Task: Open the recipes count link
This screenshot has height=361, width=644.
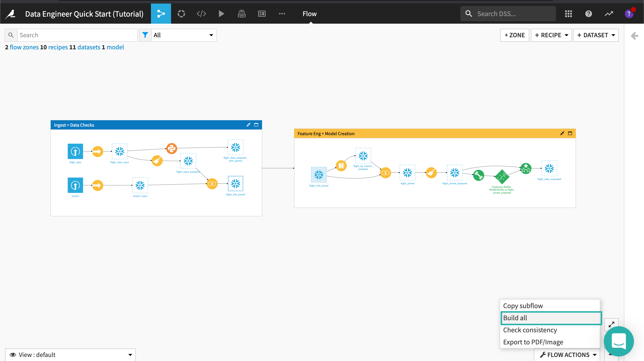Action: coord(58,47)
